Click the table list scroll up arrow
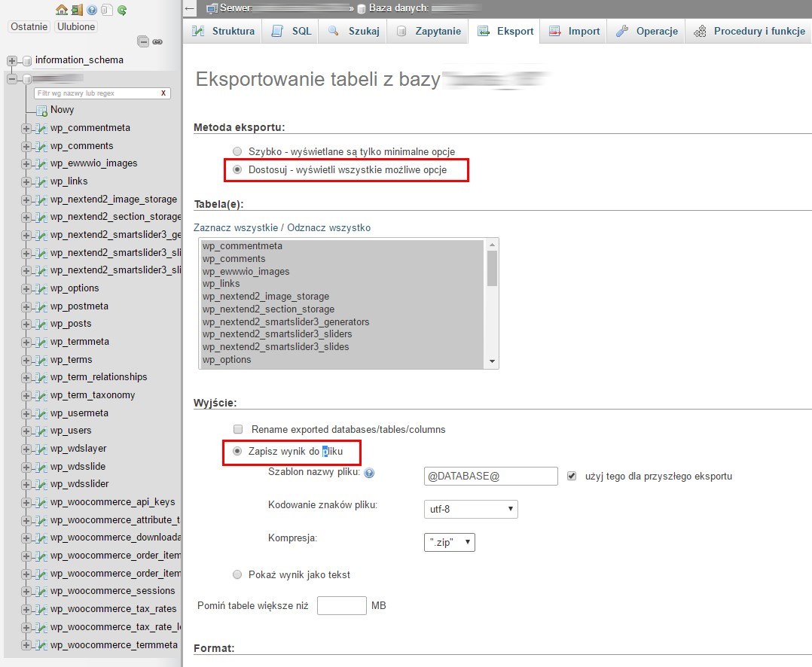This screenshot has width=812, height=667. tap(492, 245)
